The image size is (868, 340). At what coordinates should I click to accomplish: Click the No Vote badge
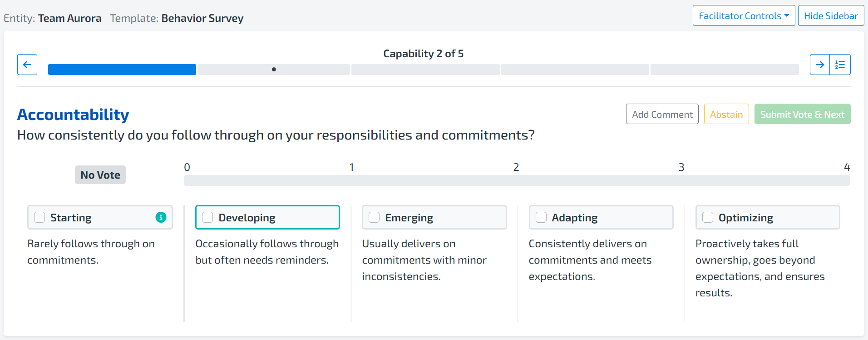click(100, 175)
